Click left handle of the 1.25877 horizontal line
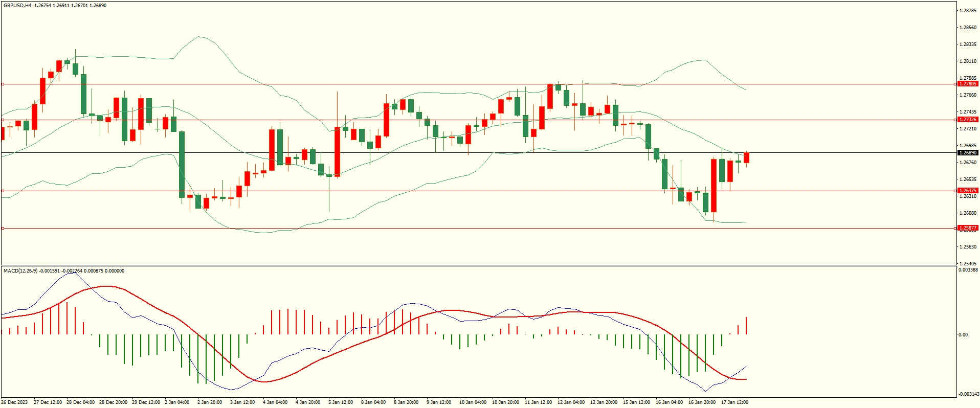This screenshot has width=980, height=408. (3, 228)
